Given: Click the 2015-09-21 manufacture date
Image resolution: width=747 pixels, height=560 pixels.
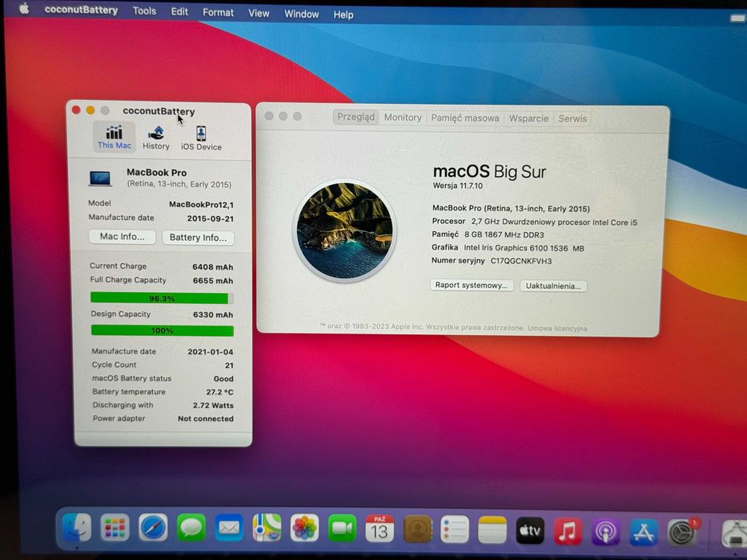Looking at the screenshot, I should 210,219.
